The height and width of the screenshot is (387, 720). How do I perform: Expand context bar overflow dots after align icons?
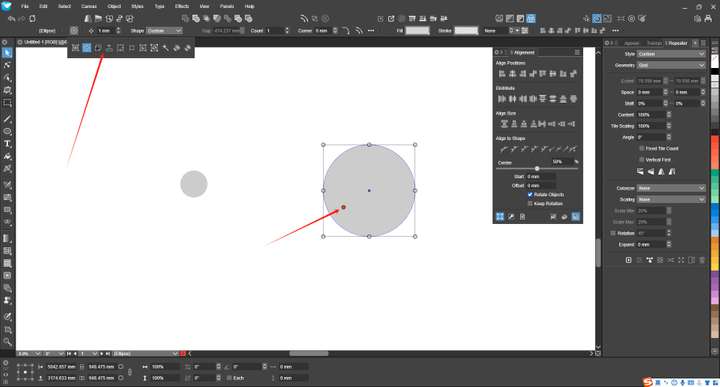(x=615, y=31)
